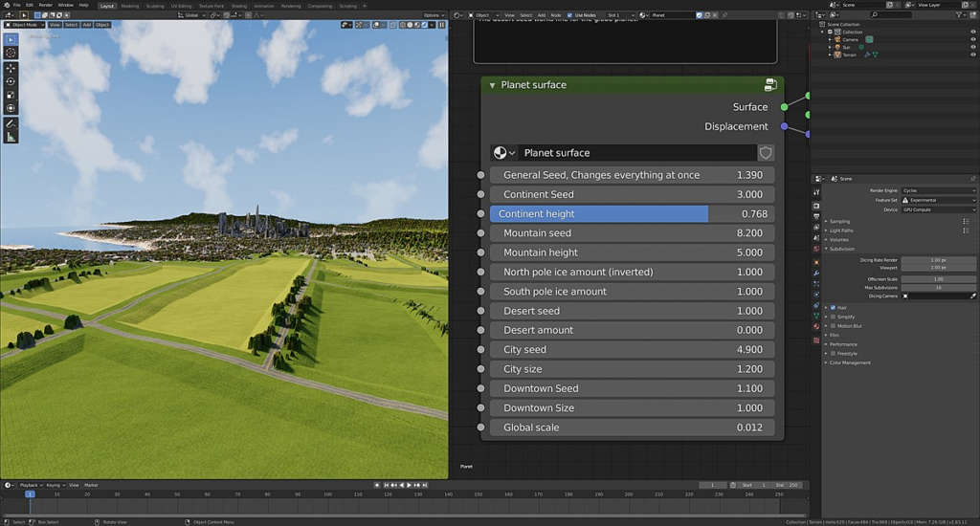The image size is (980, 526).
Task: Click the Continent height slider
Action: 632,213
